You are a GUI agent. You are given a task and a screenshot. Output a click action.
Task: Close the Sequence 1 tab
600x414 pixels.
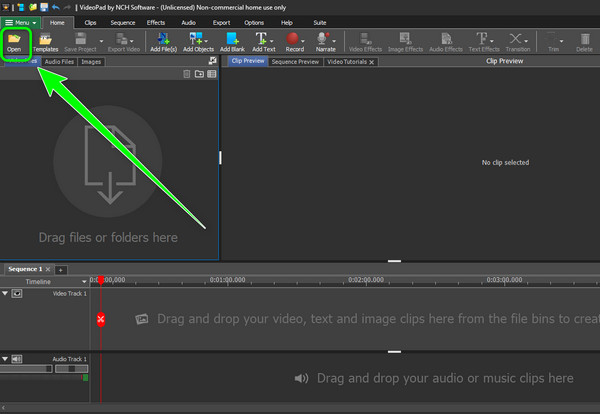tap(48, 269)
